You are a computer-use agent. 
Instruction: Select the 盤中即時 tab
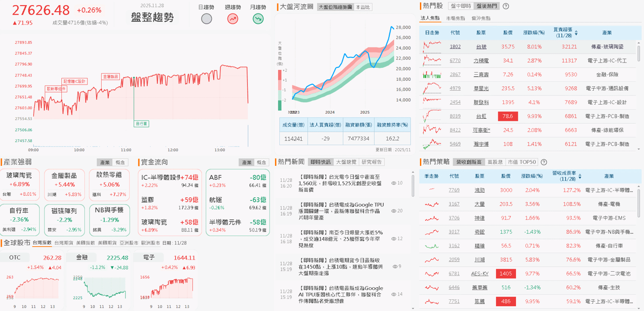click(461, 6)
